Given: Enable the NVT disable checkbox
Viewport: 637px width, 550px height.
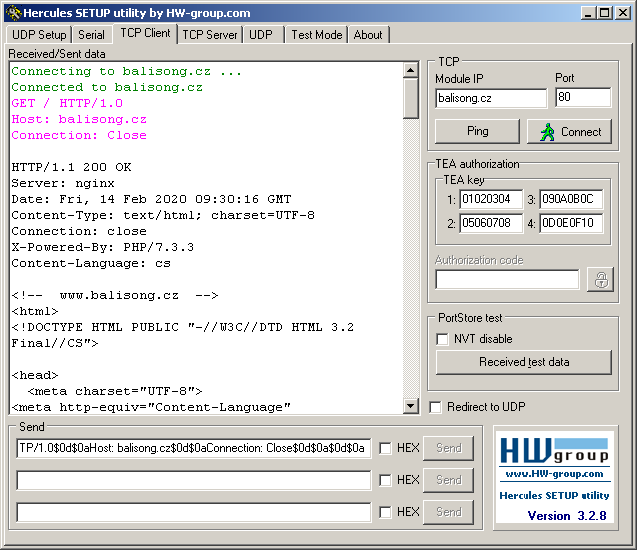Looking at the screenshot, I should [443, 339].
